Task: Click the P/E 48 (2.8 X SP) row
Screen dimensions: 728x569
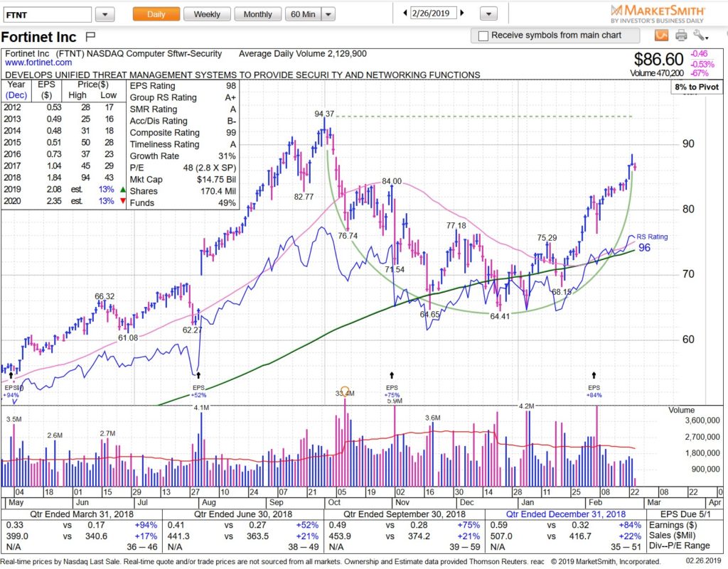Action: click(183, 168)
